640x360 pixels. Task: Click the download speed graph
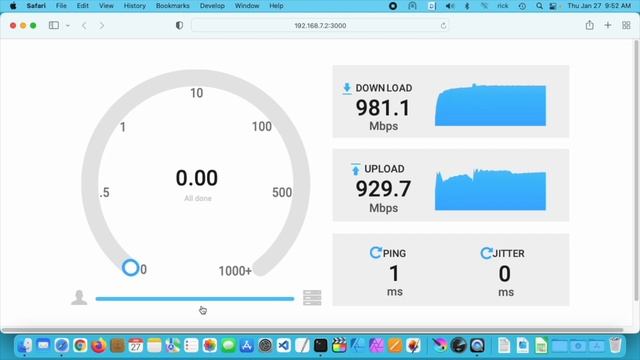pyautogui.click(x=490, y=105)
